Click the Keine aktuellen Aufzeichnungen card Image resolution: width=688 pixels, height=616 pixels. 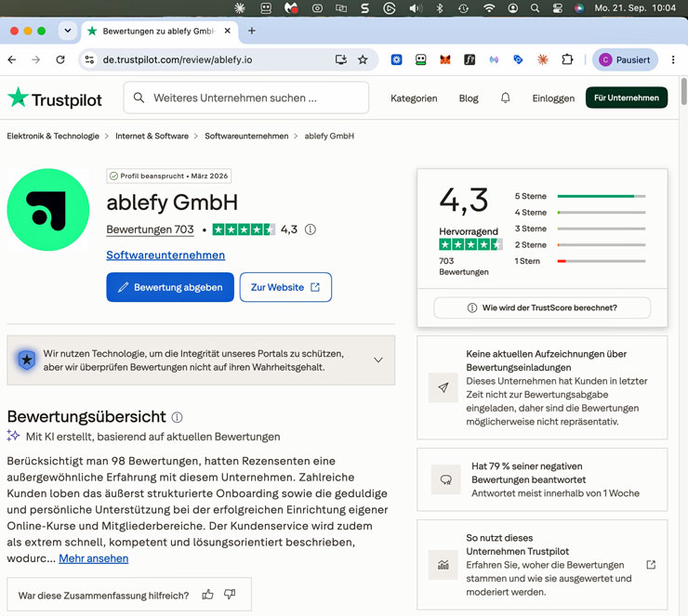(x=542, y=387)
